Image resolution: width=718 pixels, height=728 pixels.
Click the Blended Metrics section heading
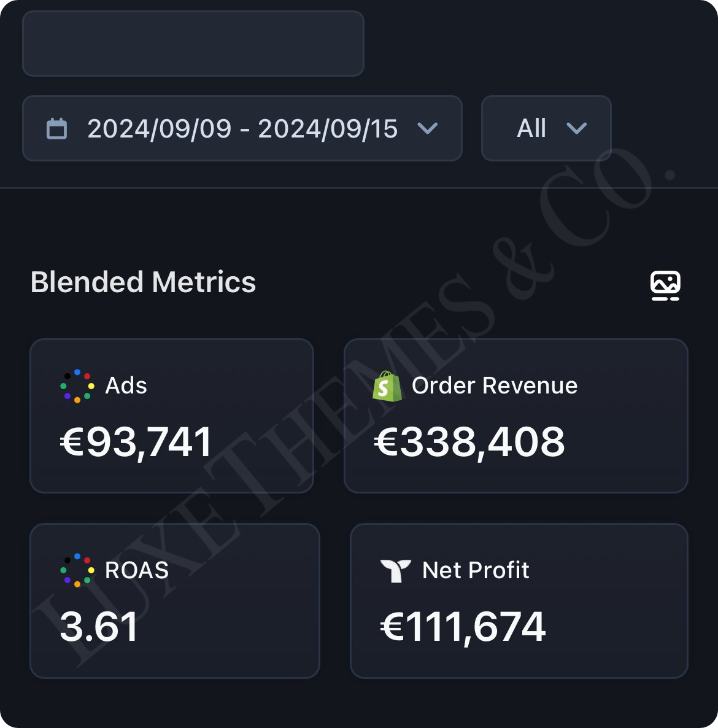tap(143, 282)
